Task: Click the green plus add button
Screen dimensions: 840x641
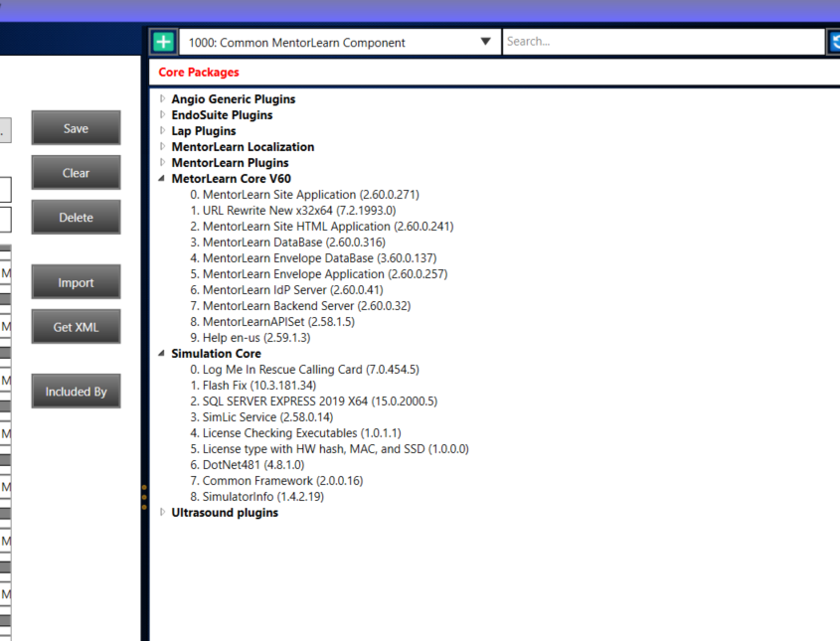Action: [x=163, y=42]
